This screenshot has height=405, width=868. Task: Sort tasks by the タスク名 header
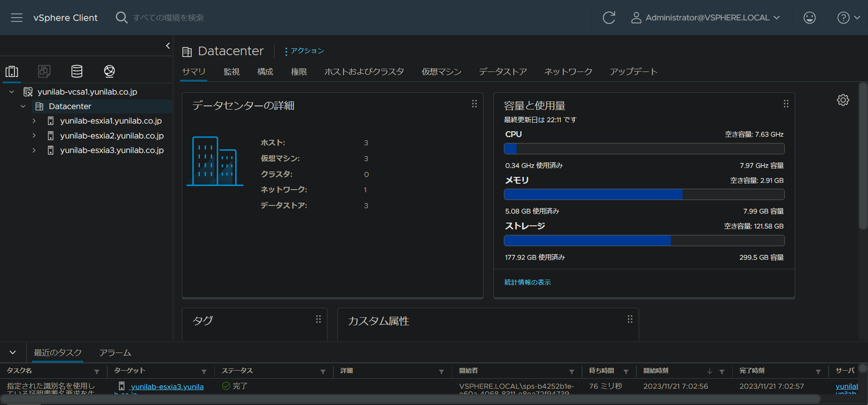tap(19, 371)
